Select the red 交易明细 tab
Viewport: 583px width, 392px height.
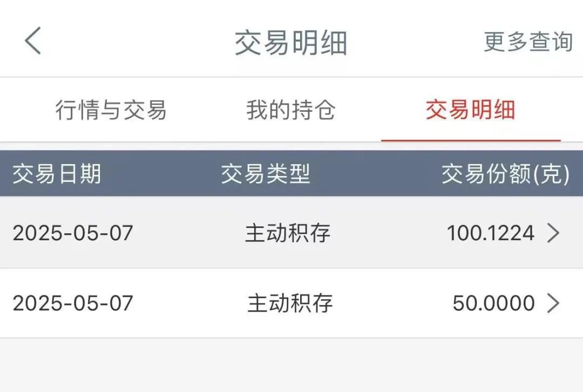click(x=470, y=110)
